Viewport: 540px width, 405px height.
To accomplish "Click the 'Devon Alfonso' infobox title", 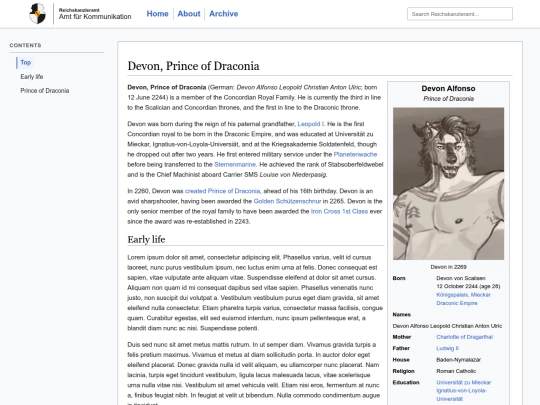I will coord(448,89).
